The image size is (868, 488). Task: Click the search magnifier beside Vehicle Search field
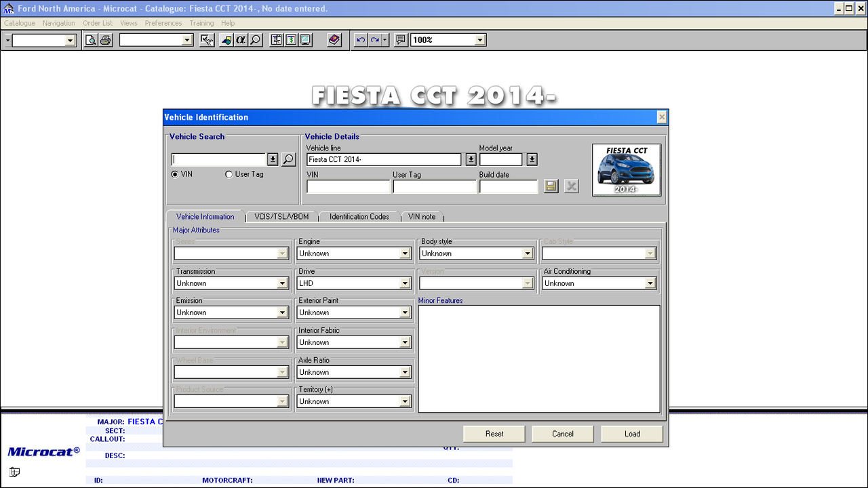[x=289, y=159]
